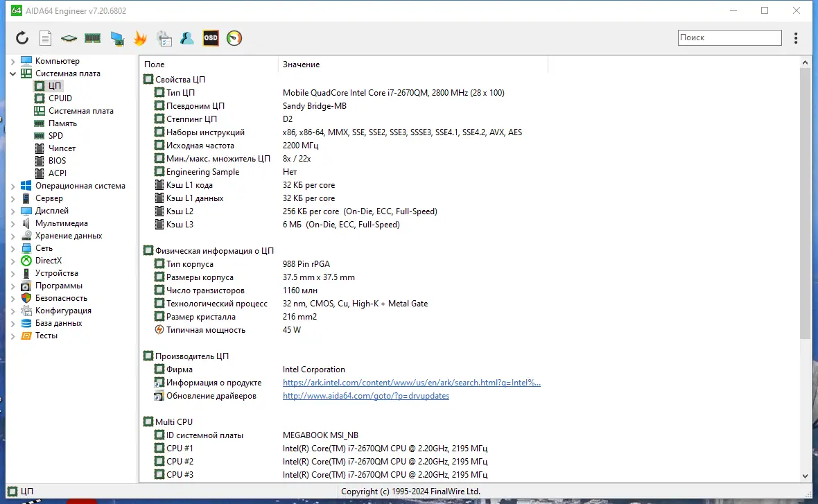Open the gauge SensorPanel toolbar icon
Viewport: 818px width, 504px height.
[234, 37]
